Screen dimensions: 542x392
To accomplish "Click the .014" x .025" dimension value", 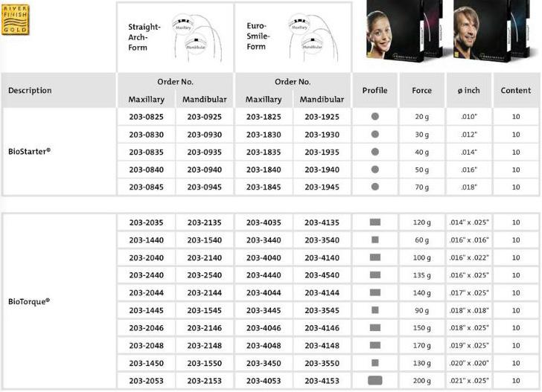I will coord(469,222).
